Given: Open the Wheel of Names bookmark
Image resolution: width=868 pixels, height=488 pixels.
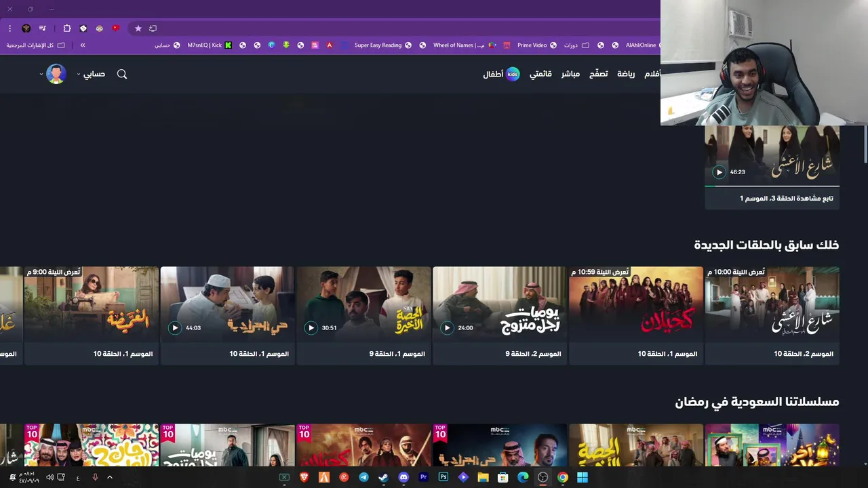Looking at the screenshot, I should (x=463, y=45).
